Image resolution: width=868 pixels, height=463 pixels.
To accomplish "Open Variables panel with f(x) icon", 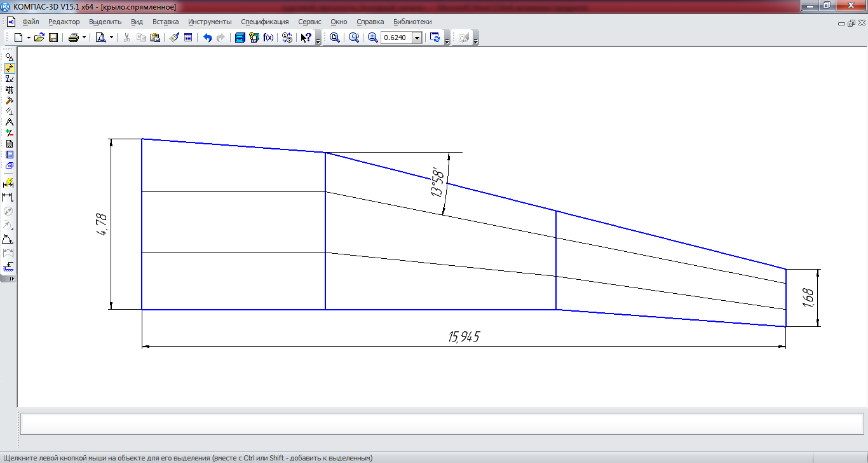I will click(268, 38).
